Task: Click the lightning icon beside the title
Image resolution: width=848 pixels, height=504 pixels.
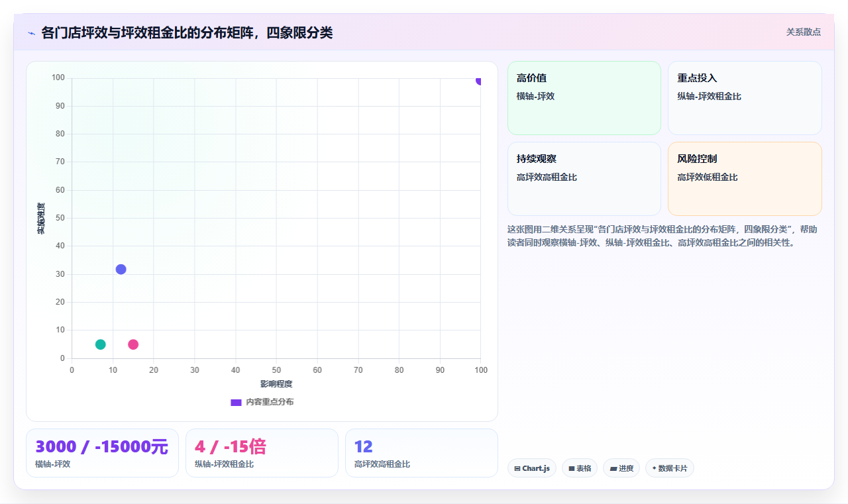Action: click(x=31, y=33)
